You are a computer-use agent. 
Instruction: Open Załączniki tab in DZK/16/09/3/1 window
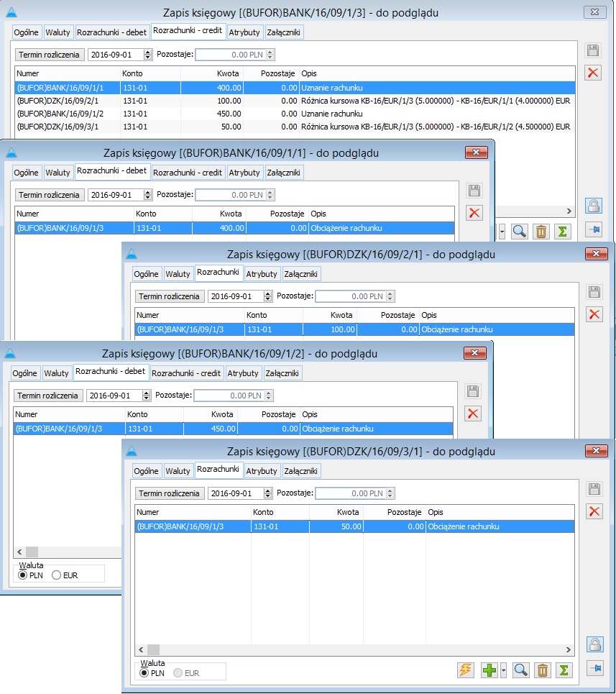coord(301,471)
